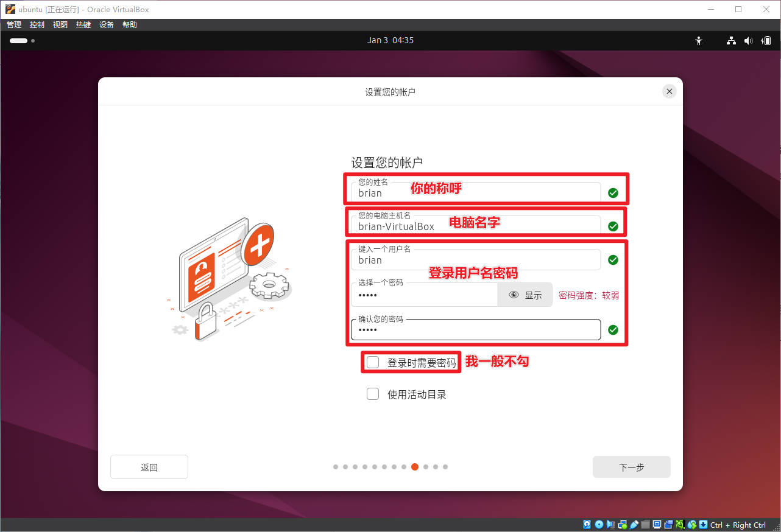Screen dimensions: 781x532
Task: Click the 您的电脑主机名 hostname field
Action: click(475, 226)
